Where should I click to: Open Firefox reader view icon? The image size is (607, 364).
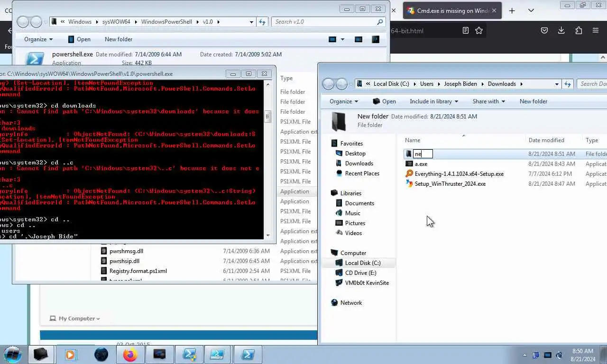[466, 30]
